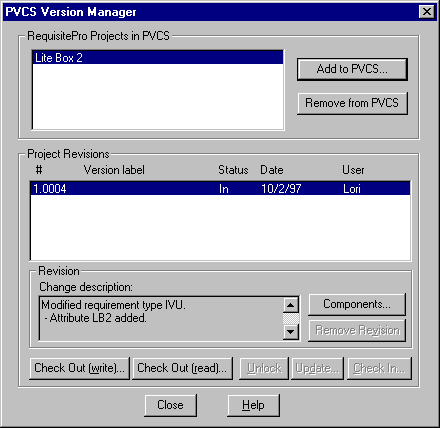The width and height of the screenshot is (440, 428).
Task: Click Check Out (read) button
Action: coord(182,368)
